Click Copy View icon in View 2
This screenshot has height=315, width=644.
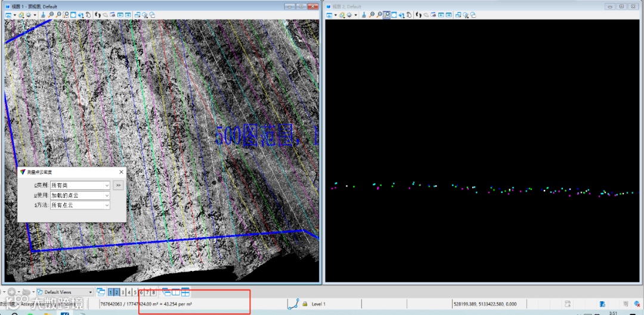coord(458,15)
